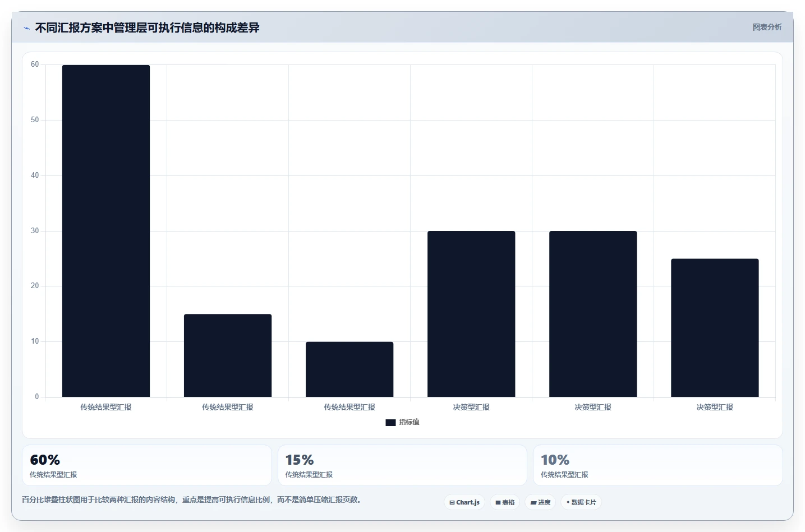Click the 数据卡片 tag chip
This screenshot has width=805, height=532.
point(581,502)
